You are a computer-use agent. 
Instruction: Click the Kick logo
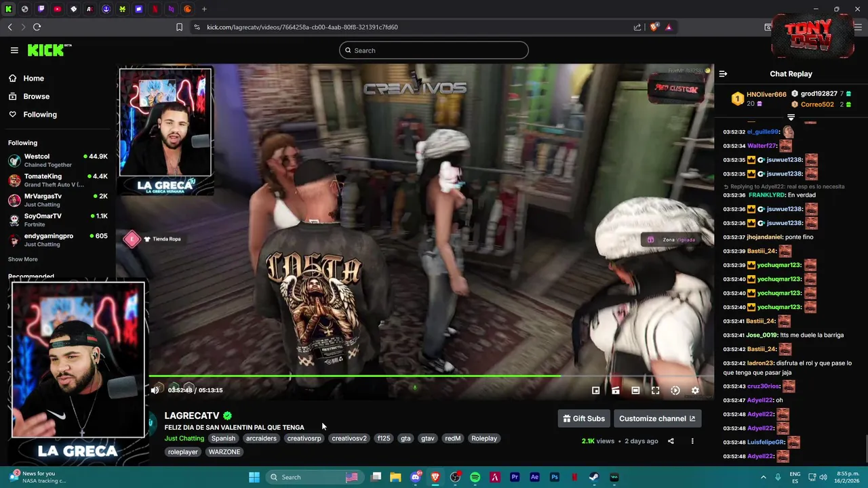tap(49, 50)
